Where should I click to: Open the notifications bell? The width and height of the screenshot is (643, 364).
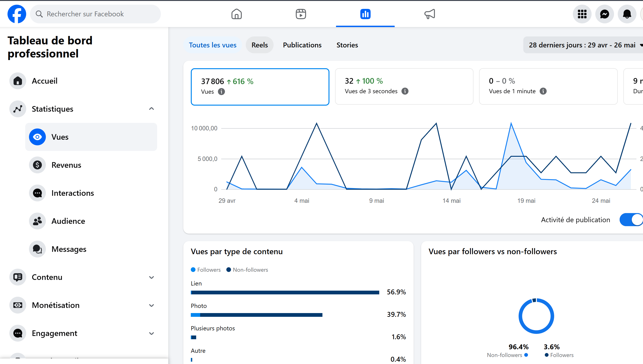[x=627, y=14]
